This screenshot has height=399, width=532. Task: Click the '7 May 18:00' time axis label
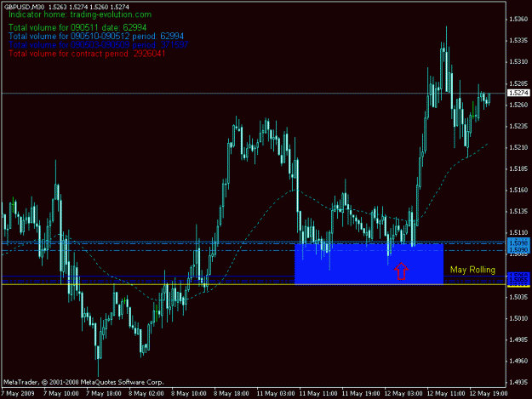point(104,394)
